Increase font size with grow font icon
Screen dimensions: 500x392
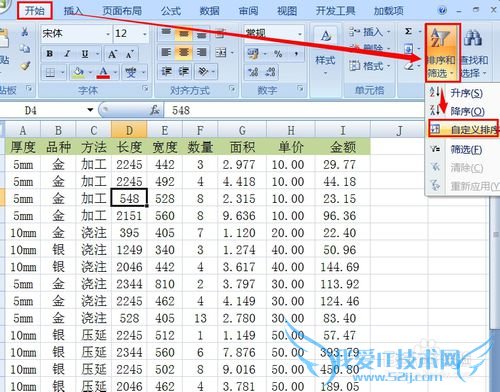point(112,54)
